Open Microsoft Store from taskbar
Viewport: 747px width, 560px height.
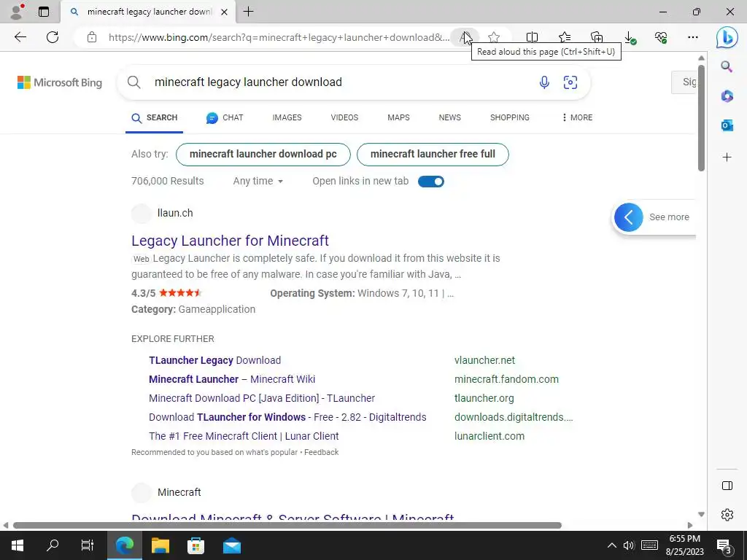[196, 545]
